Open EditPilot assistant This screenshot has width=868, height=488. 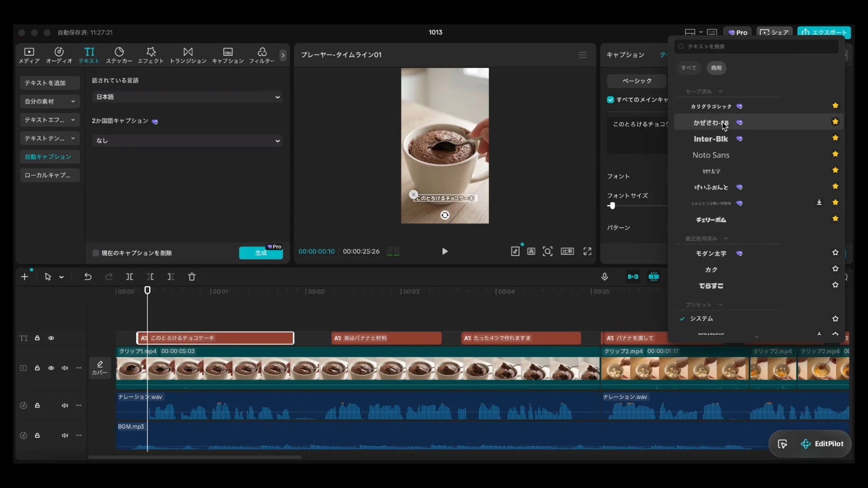822,444
